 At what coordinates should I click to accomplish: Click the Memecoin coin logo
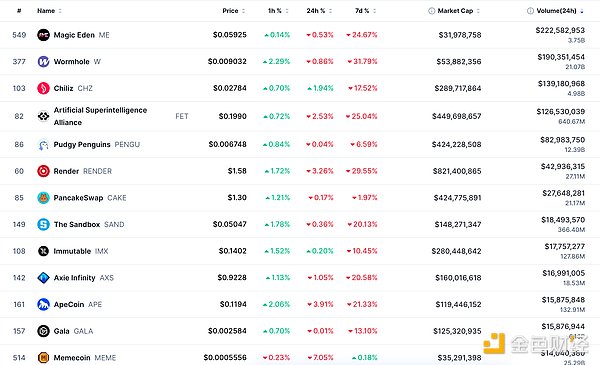tap(43, 358)
